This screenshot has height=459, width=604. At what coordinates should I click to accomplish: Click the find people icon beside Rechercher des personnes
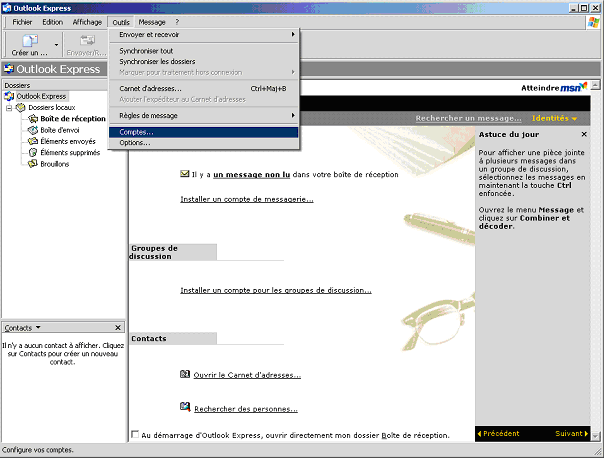click(185, 407)
